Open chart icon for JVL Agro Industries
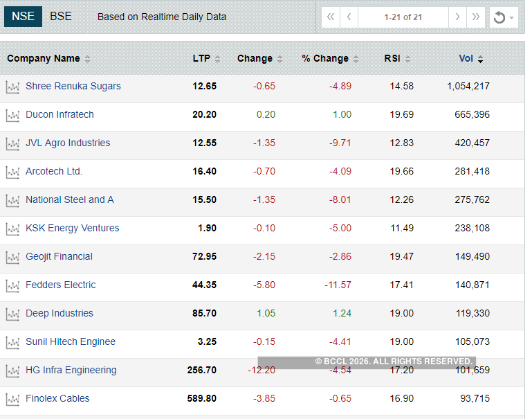The height and width of the screenshot is (419, 532). point(12,144)
